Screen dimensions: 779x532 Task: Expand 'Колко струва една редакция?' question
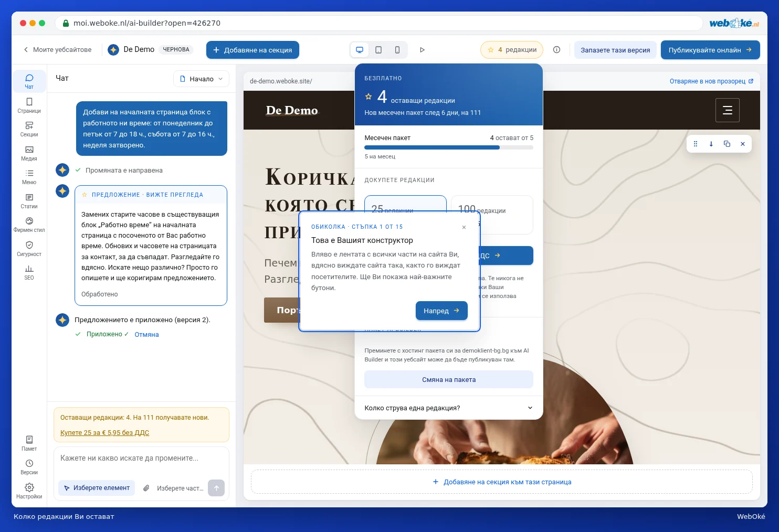coord(449,408)
